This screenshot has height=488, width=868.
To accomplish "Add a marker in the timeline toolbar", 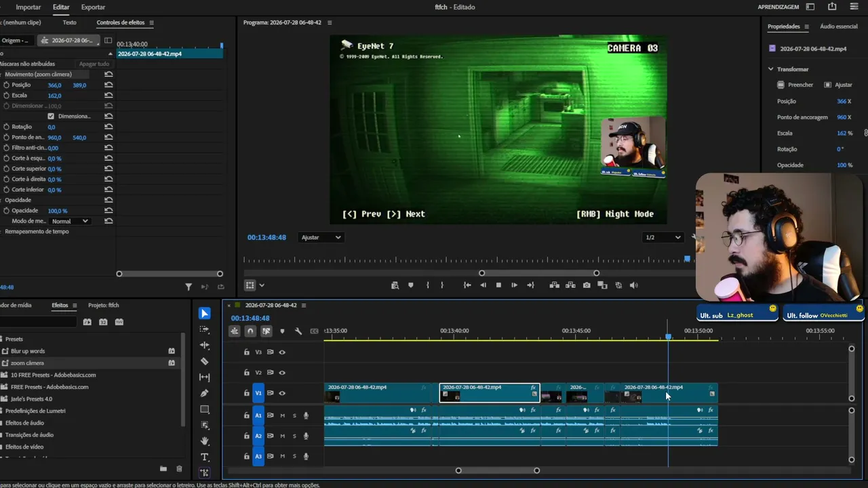I will click(282, 331).
